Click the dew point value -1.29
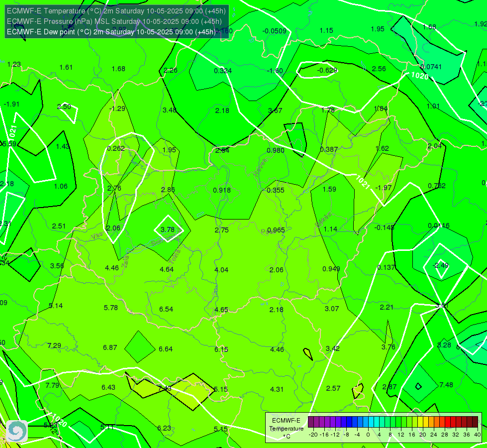Viewport: 487px width, 448px height. (117, 109)
